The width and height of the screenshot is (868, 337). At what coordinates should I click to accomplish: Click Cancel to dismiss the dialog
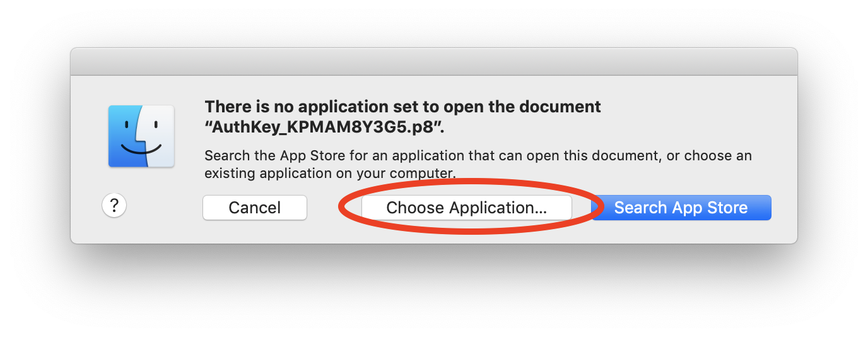255,208
